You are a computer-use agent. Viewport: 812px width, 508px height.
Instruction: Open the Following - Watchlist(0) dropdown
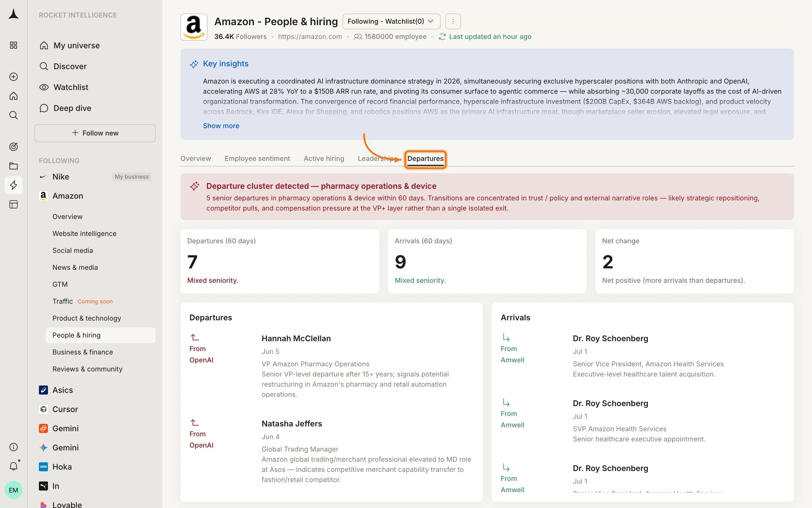pos(391,21)
